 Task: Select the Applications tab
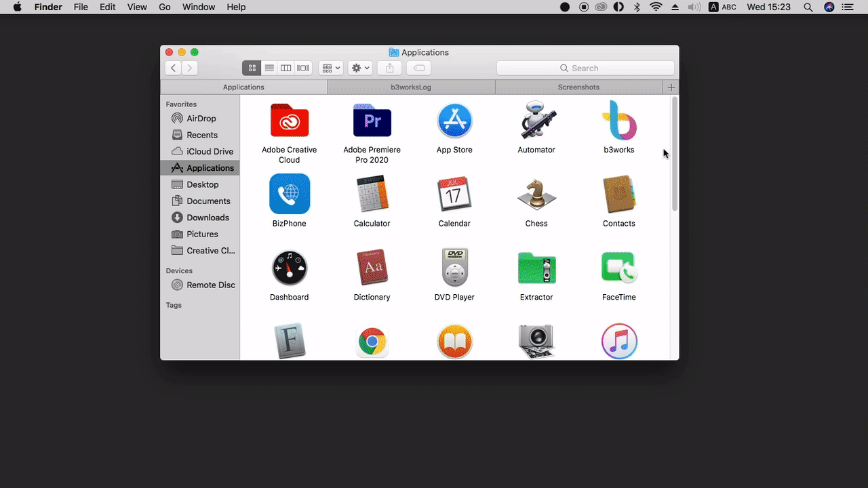[x=243, y=87]
